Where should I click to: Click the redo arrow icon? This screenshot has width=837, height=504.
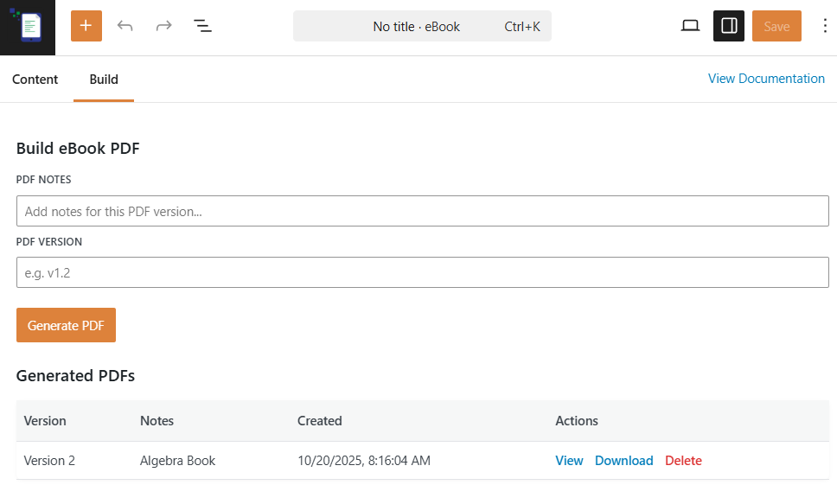click(x=163, y=26)
